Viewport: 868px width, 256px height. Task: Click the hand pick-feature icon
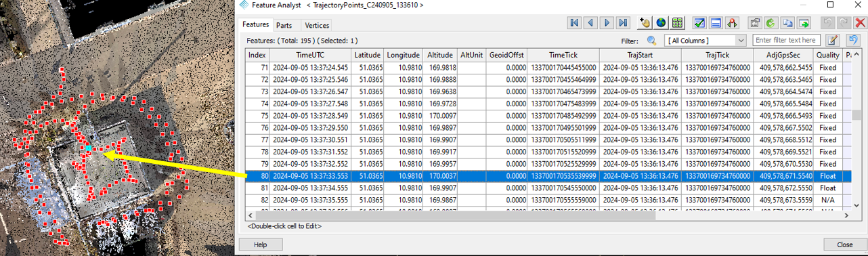pos(645,23)
